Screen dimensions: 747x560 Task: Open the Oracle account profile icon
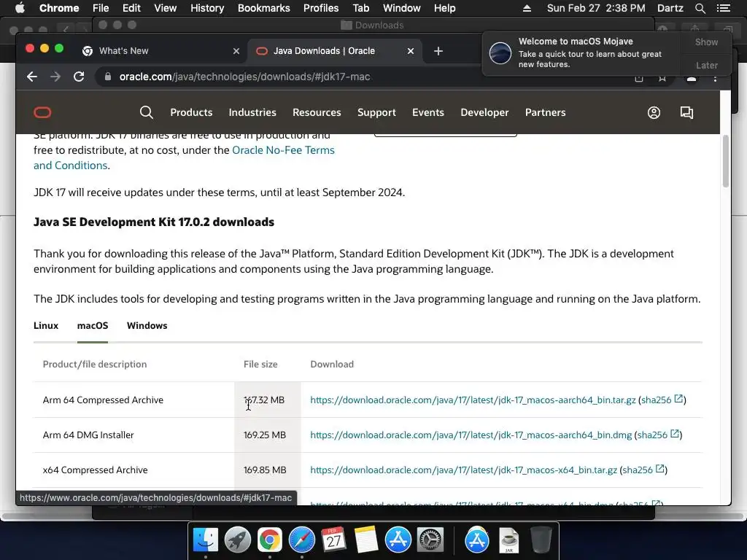click(654, 112)
